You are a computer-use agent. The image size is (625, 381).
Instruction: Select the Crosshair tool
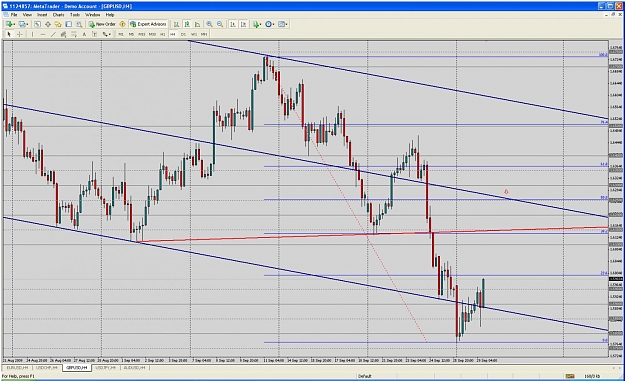tap(20, 34)
